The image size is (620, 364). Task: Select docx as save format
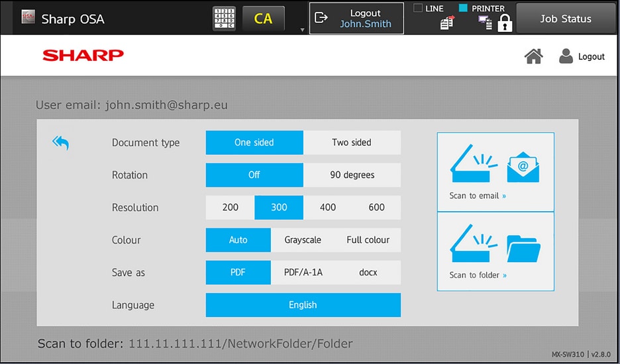click(368, 273)
